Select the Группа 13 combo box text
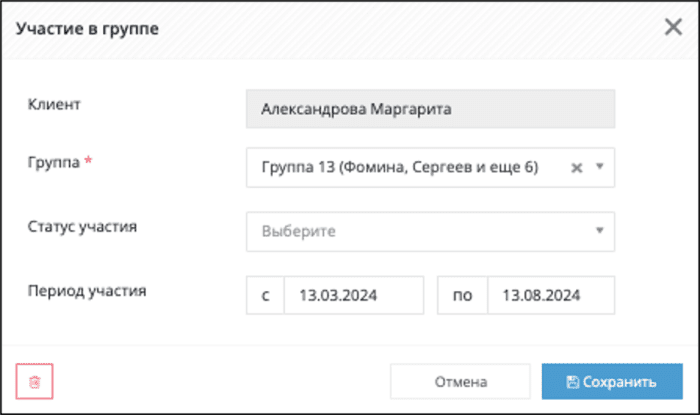This screenshot has width=700, height=415. click(x=400, y=167)
